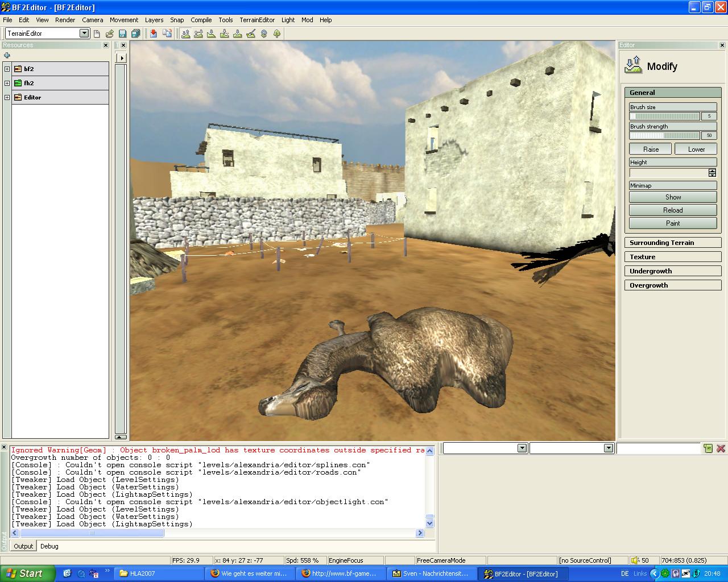Open the File menu

(7, 20)
